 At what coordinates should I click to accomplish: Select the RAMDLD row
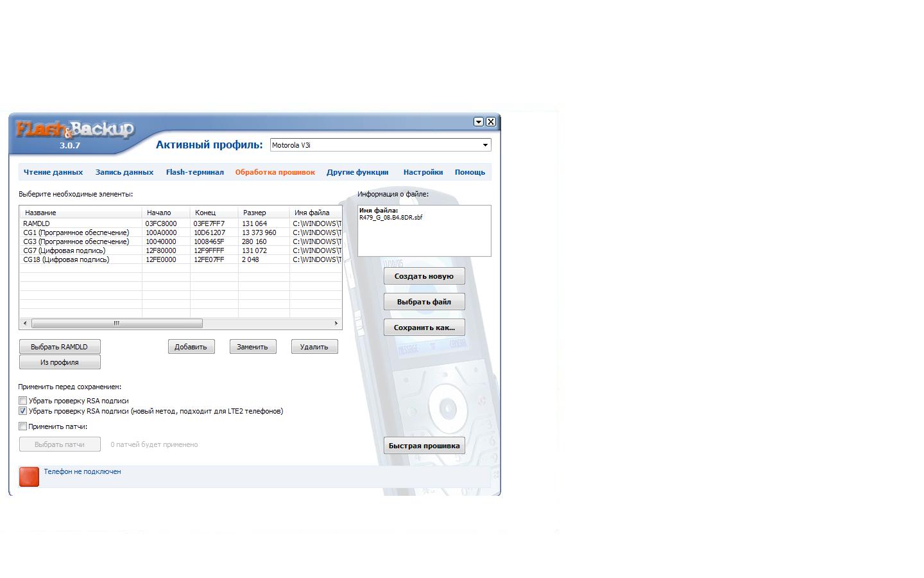[181, 223]
